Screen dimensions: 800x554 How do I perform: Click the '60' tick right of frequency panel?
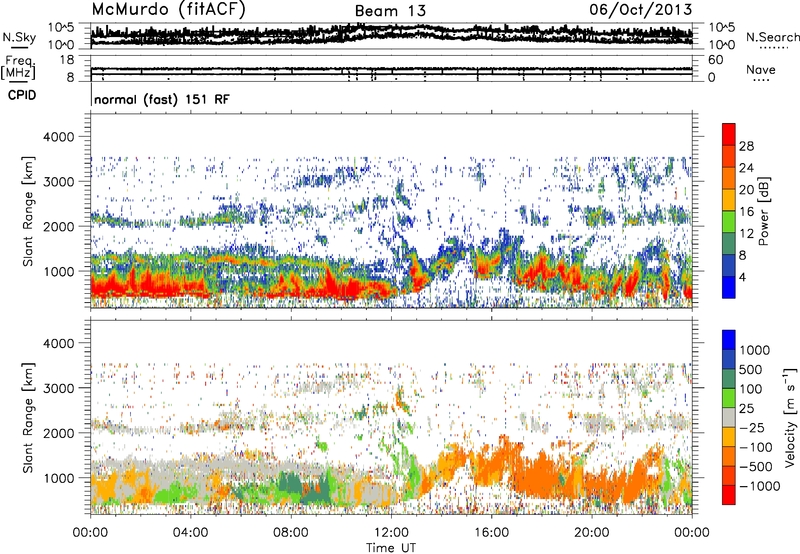tap(715, 60)
